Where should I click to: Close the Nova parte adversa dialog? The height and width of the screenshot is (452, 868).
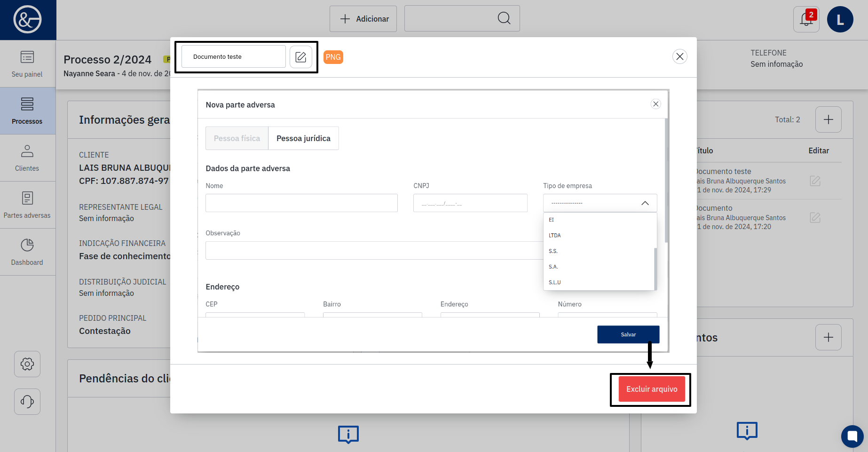656,104
